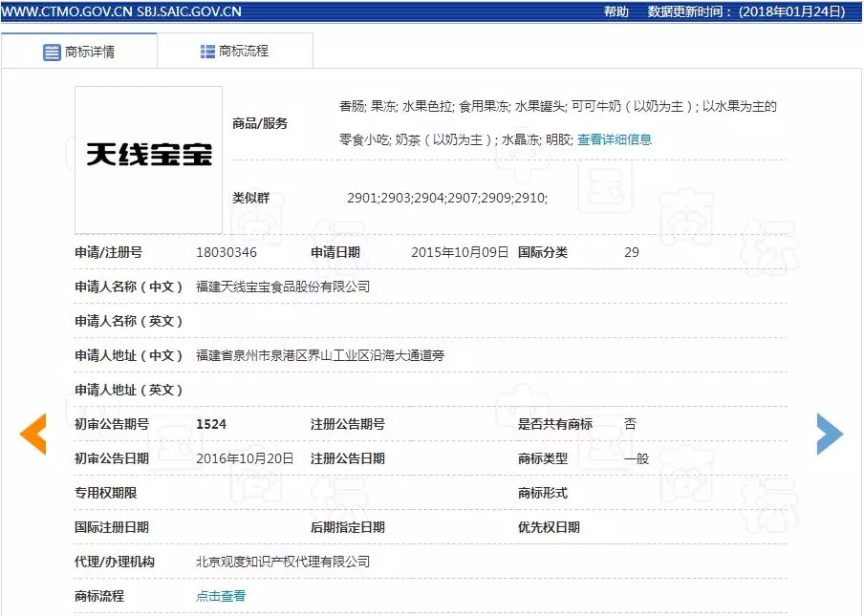Screen dimensions: 864x616
Task: Click the SBJ.SAIC.GOV.CN site address
Action: (x=190, y=11)
